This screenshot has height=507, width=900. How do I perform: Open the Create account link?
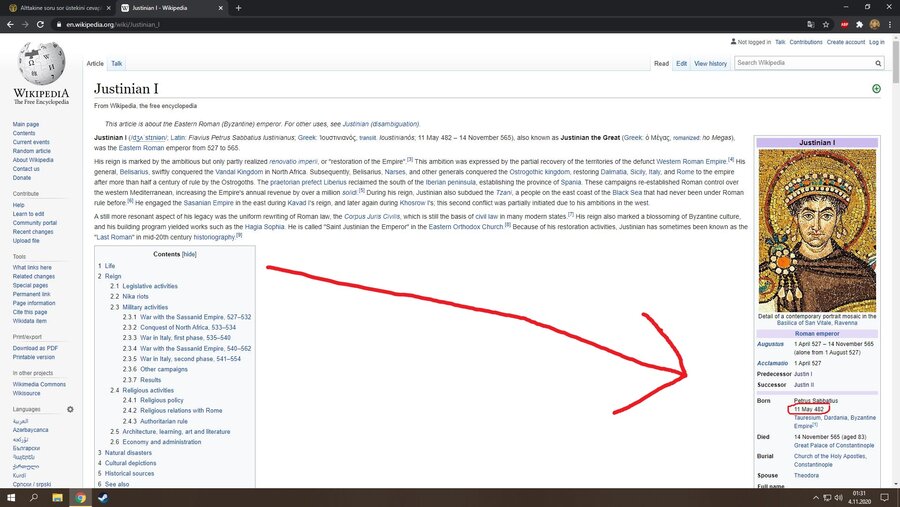pyautogui.click(x=845, y=42)
